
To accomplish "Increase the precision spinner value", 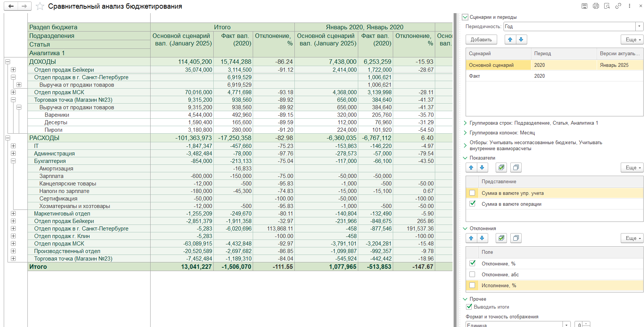I will pos(586,323).
